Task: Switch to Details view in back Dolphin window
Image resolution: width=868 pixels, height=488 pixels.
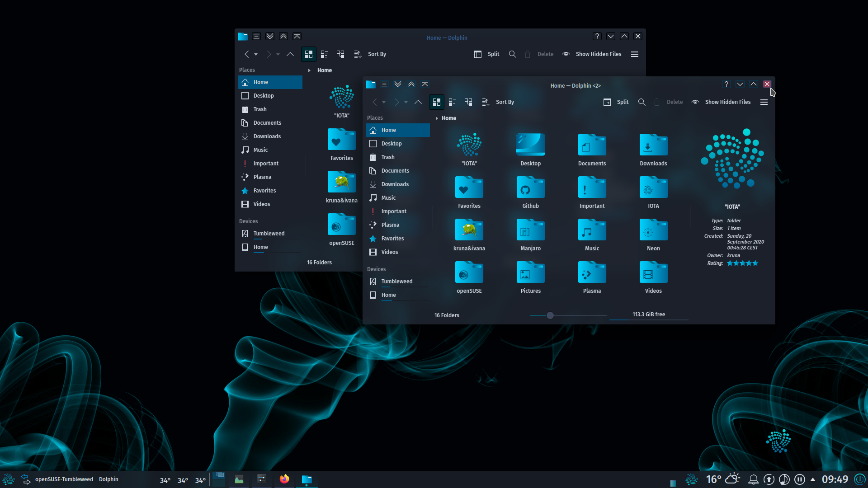Action: pos(340,54)
